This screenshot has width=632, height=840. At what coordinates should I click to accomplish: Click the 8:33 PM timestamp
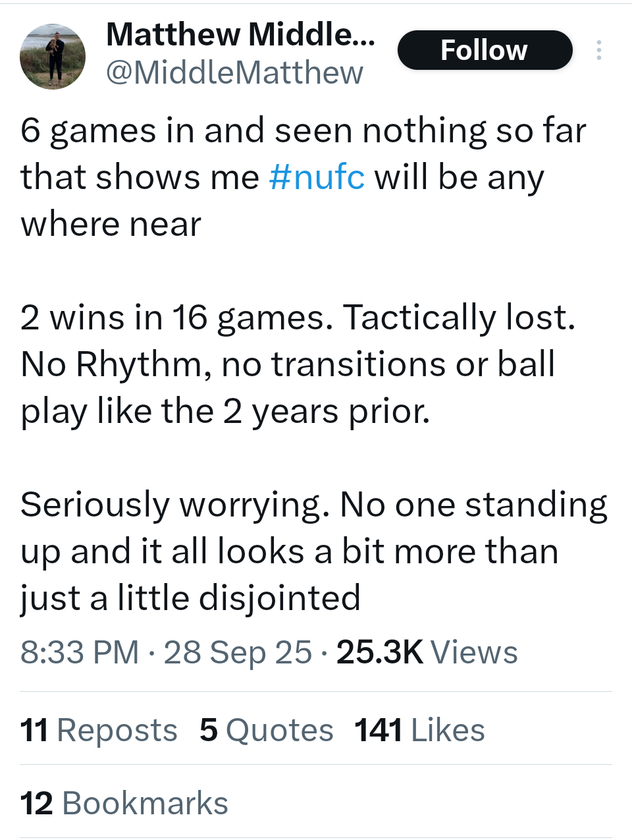click(80, 652)
